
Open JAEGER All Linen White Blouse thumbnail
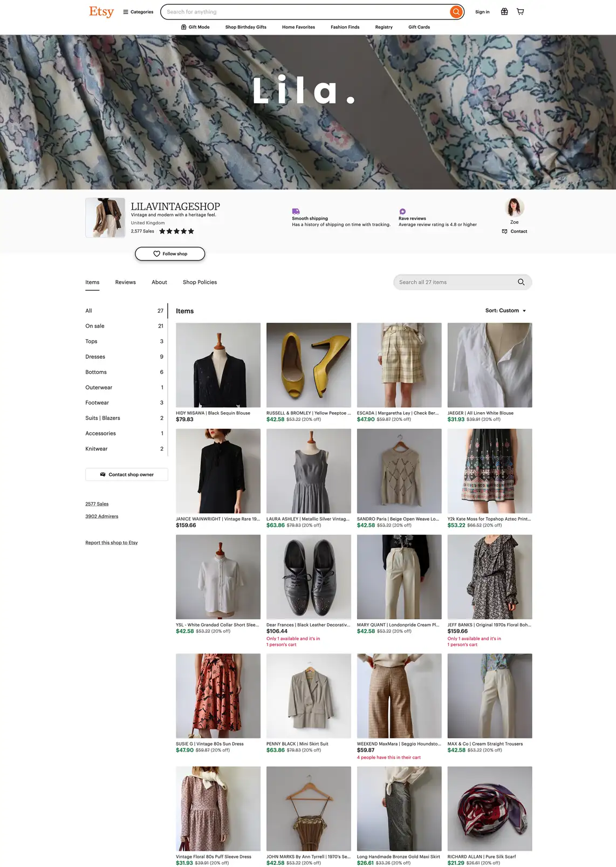click(x=490, y=365)
